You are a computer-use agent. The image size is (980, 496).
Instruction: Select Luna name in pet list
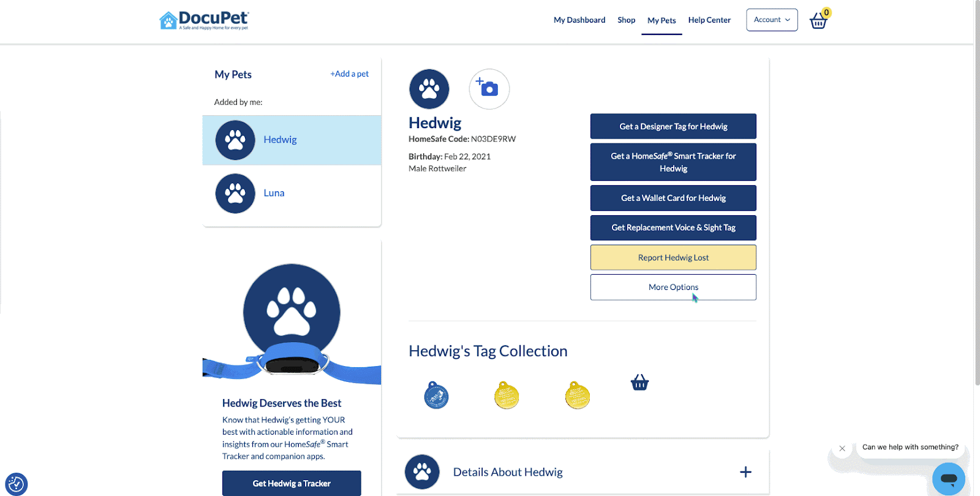click(x=274, y=193)
